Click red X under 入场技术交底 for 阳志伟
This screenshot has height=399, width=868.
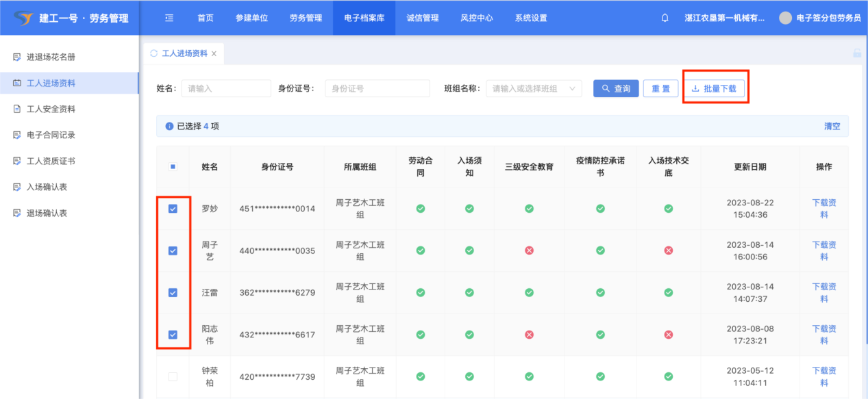669,335
